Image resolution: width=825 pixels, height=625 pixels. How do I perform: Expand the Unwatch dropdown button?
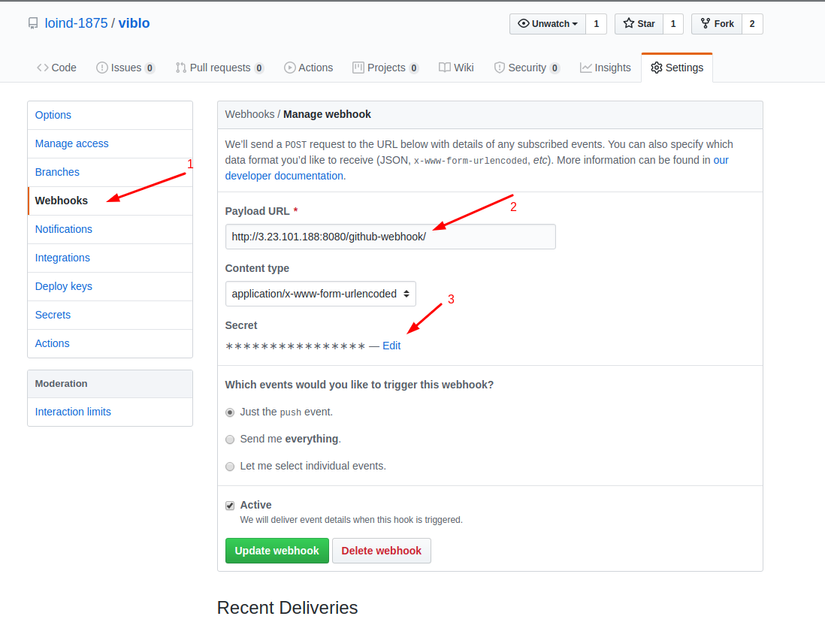click(547, 24)
